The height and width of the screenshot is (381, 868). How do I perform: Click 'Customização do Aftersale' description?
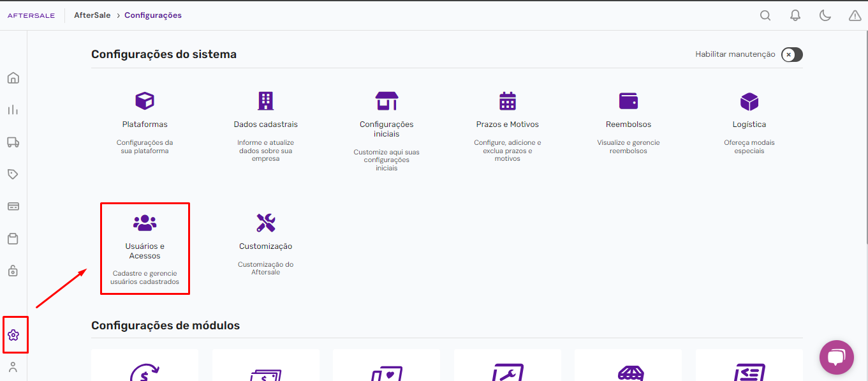(x=265, y=268)
